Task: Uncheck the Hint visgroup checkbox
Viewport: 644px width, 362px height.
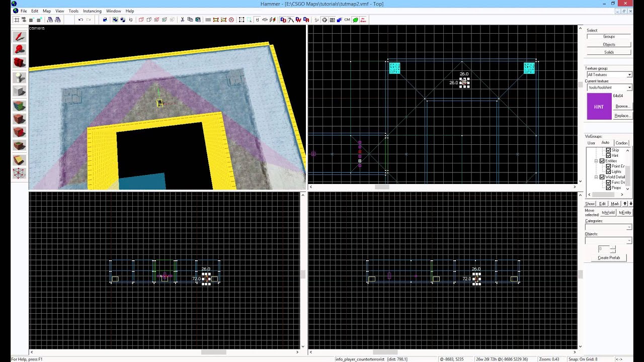Action: coord(608,155)
